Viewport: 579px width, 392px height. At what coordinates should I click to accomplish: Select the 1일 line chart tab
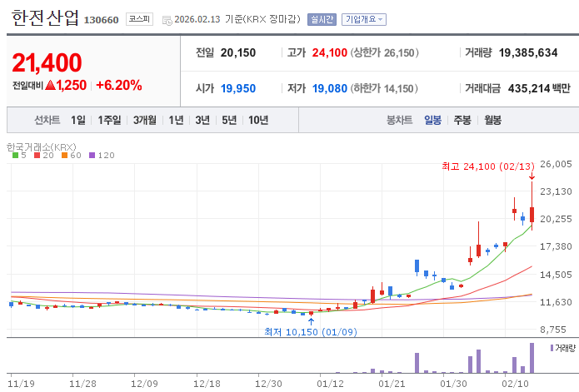coord(78,120)
